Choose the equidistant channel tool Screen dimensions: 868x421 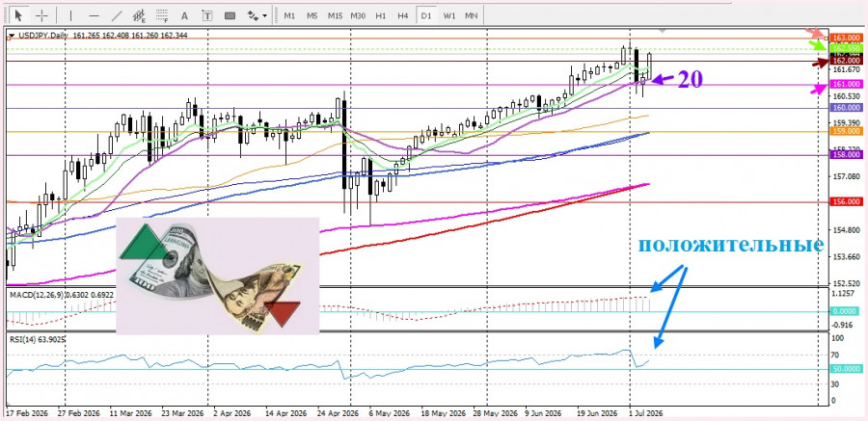click(140, 15)
